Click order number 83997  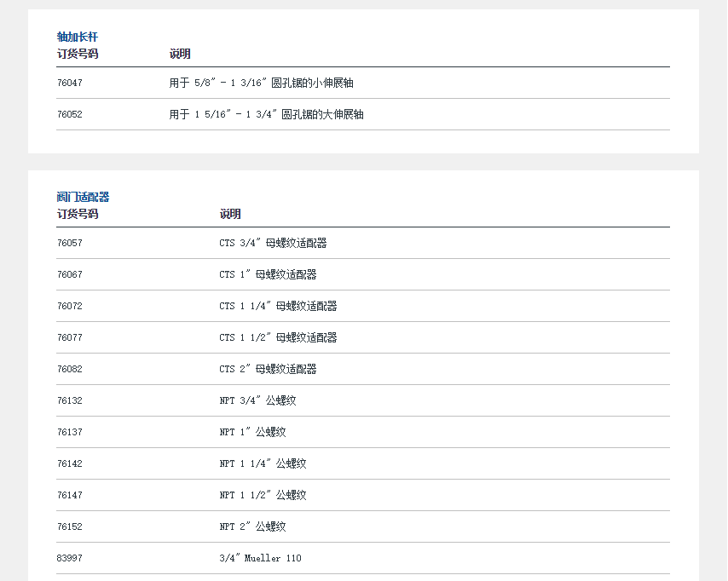[x=70, y=559]
